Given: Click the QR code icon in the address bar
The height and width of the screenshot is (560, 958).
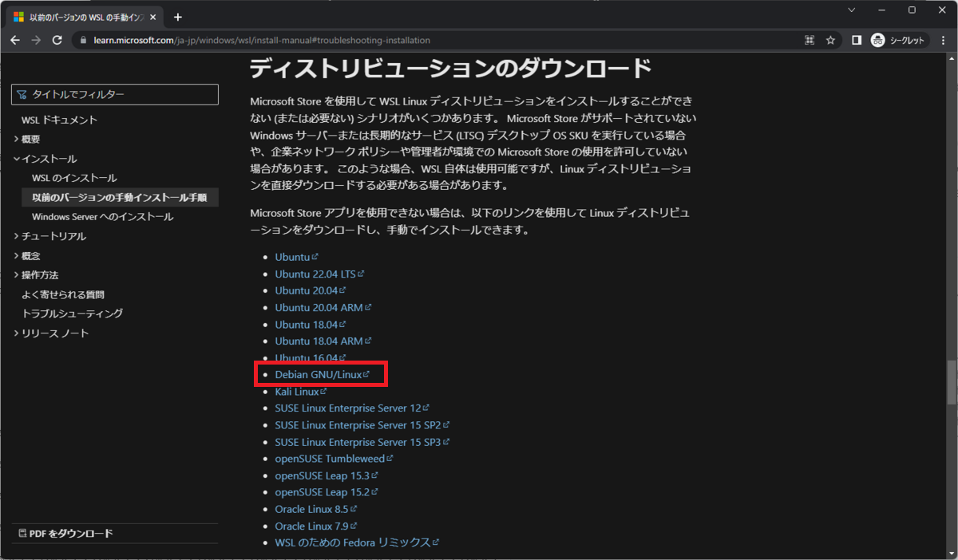Looking at the screenshot, I should click(810, 40).
